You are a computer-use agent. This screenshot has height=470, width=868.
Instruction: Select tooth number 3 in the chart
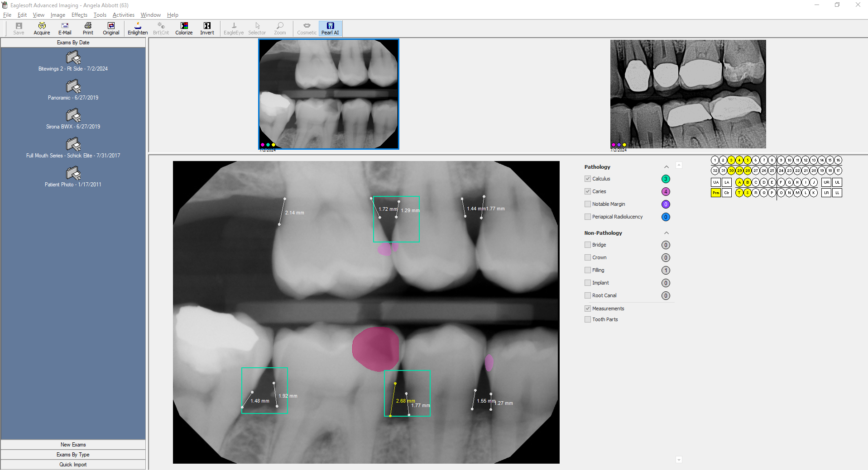(731, 160)
